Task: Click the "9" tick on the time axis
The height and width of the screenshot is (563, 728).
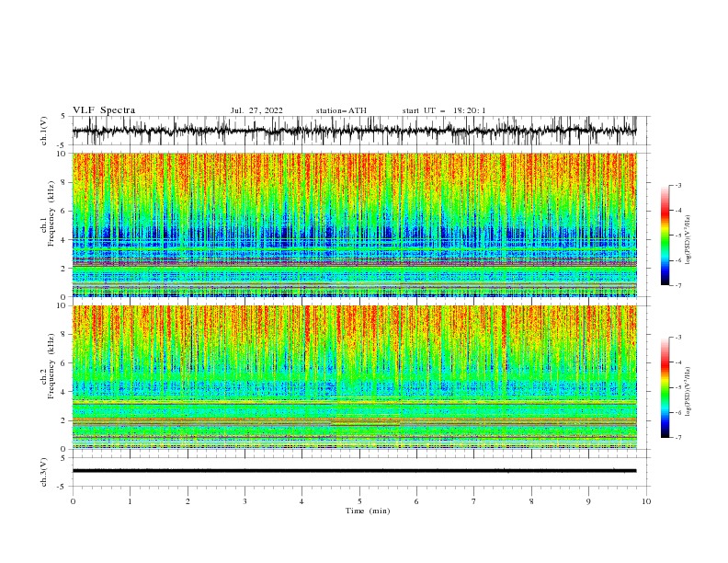Action: point(588,501)
